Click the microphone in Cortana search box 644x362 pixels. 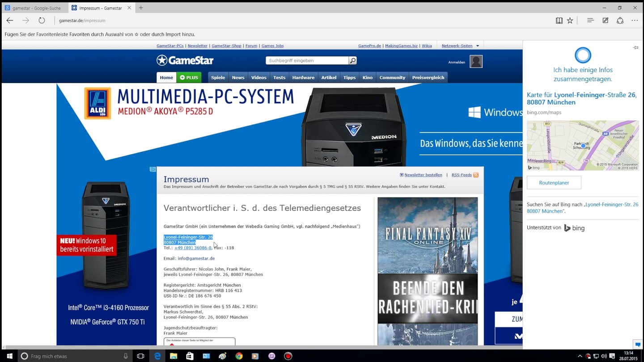[126, 356]
